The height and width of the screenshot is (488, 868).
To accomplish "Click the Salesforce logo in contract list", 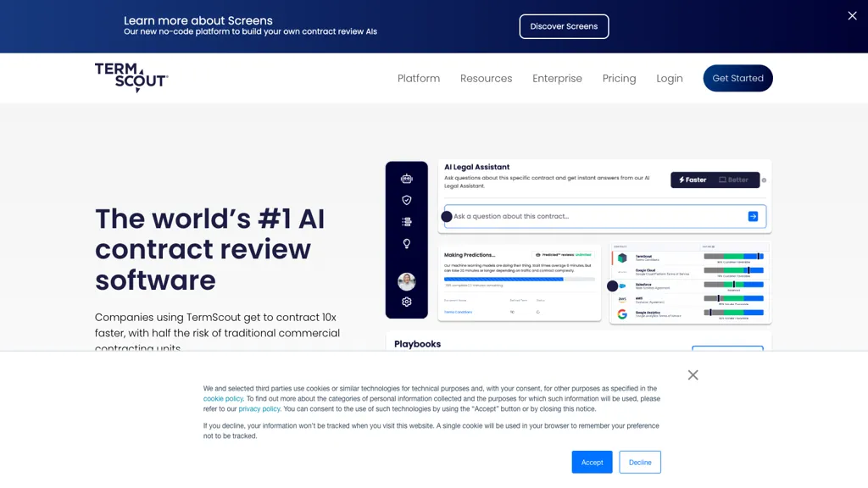I will (x=622, y=286).
